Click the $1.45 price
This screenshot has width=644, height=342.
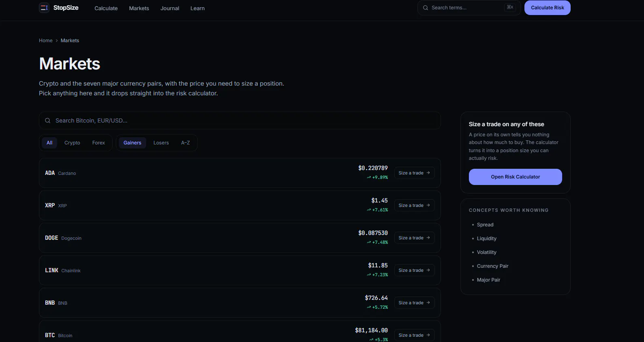point(379,200)
